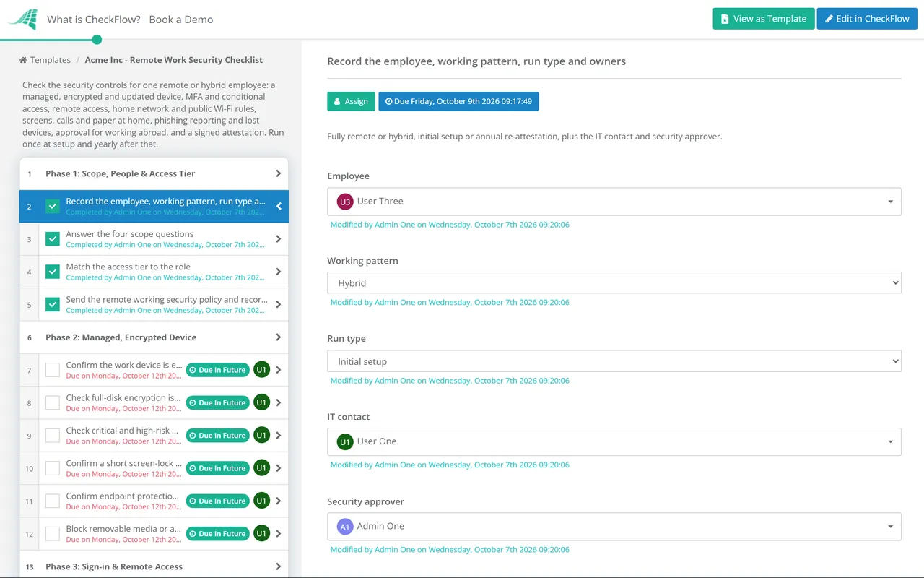Open the 'Book a Demo' nav item

181,20
